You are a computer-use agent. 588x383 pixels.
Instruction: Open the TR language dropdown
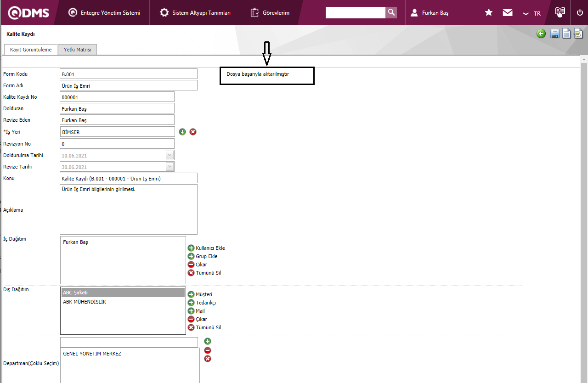pyautogui.click(x=532, y=13)
